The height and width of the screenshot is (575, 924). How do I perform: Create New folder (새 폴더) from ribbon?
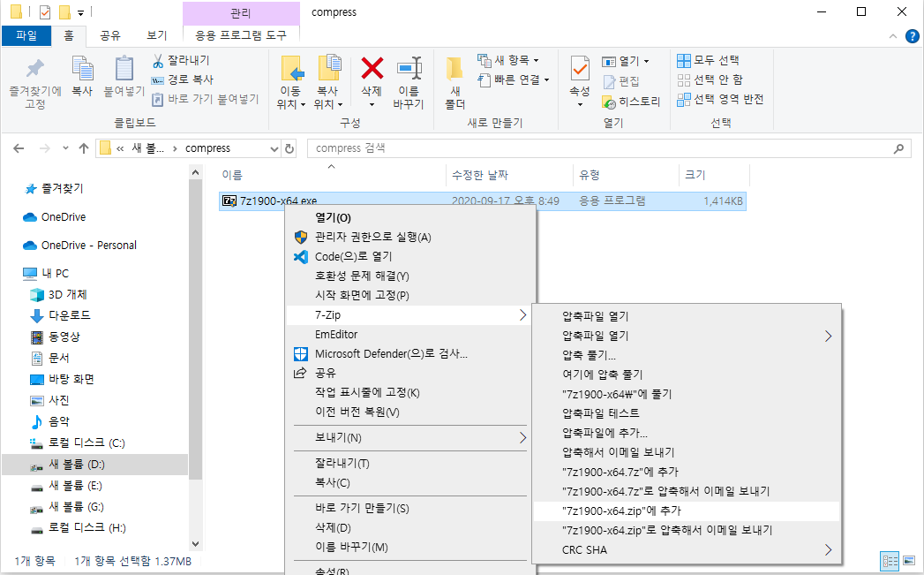(x=454, y=82)
